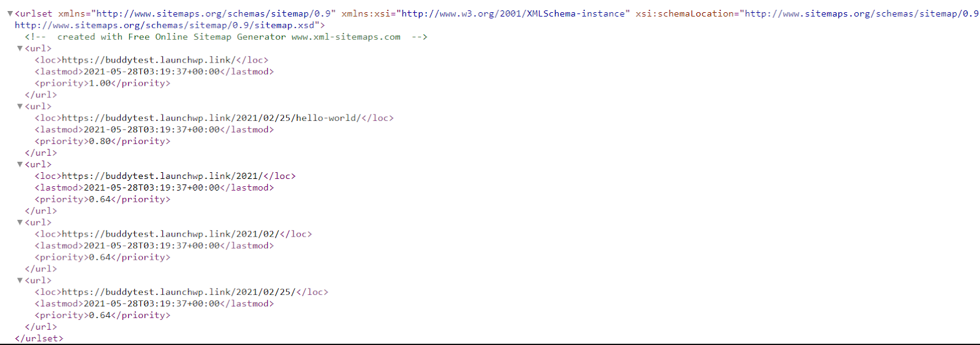Click the priority value 0.80

100,142
